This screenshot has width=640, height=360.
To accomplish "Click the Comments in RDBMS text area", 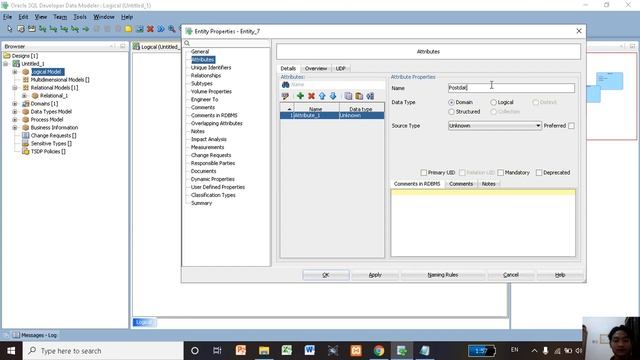I will 483,222.
